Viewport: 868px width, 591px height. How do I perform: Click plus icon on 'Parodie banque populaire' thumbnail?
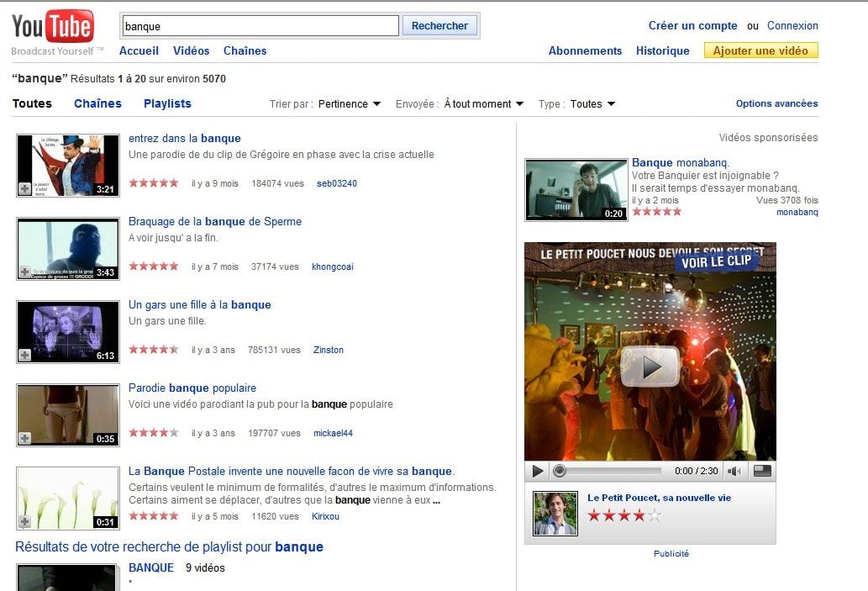coord(25,438)
